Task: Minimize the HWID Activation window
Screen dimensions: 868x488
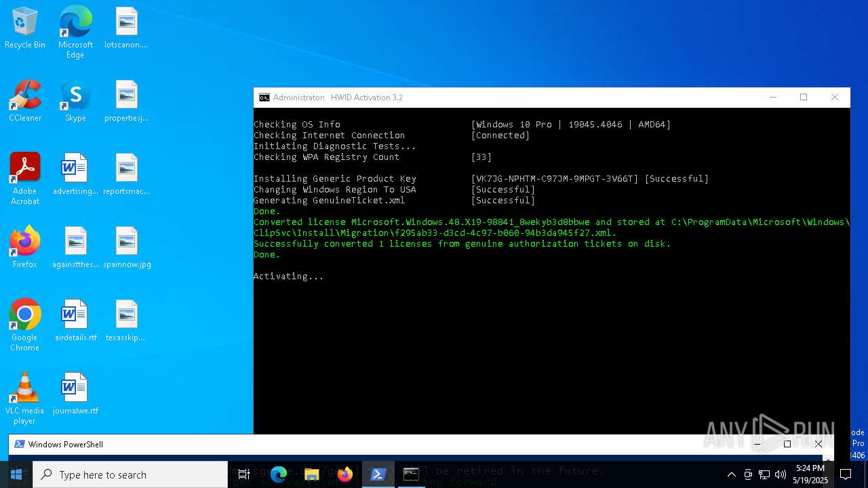Action: (772, 98)
